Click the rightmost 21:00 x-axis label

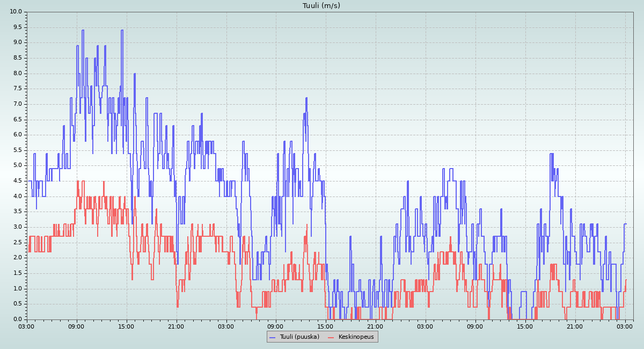575,326
